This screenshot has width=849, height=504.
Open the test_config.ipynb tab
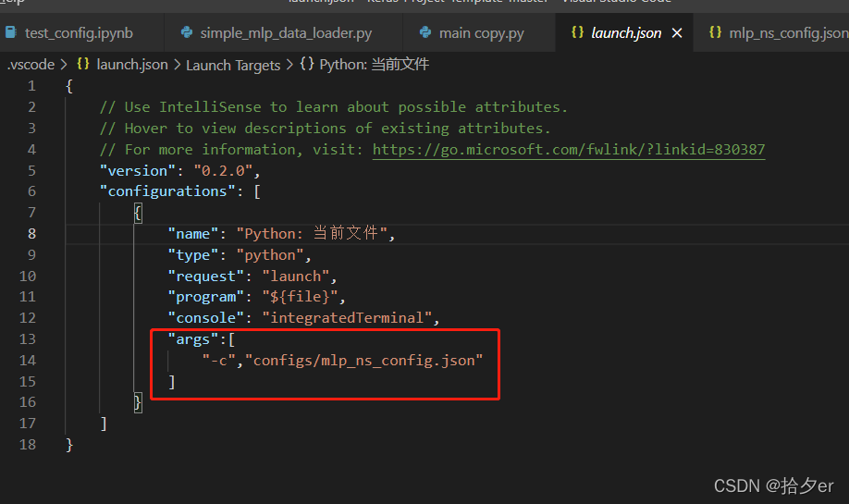(79, 33)
